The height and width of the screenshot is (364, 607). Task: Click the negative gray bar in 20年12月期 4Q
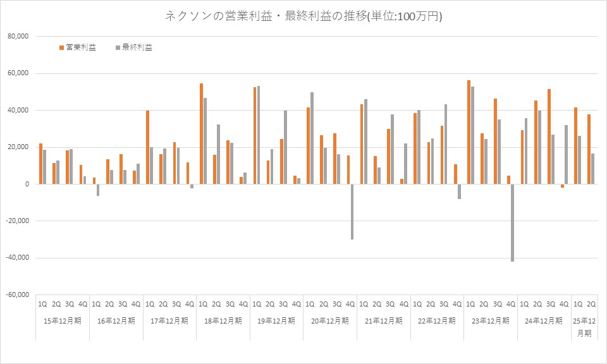(x=352, y=212)
